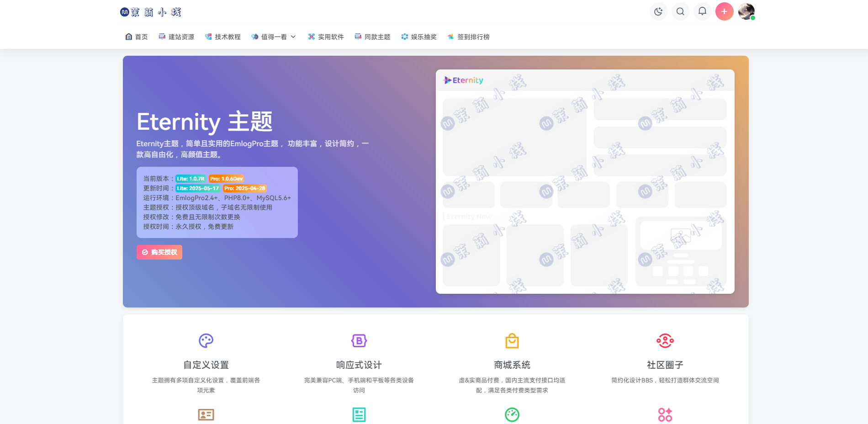
Task: Open 娱乐抽奖 menu item
Action: click(419, 37)
